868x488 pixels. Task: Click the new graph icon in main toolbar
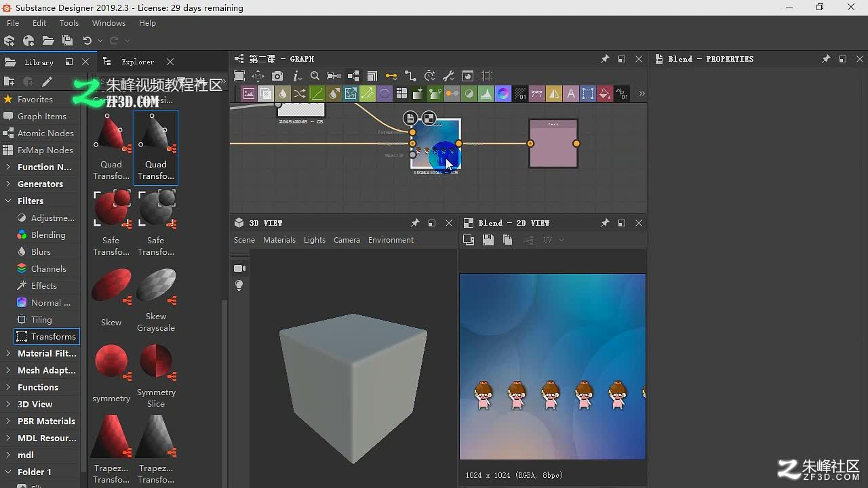coord(28,41)
